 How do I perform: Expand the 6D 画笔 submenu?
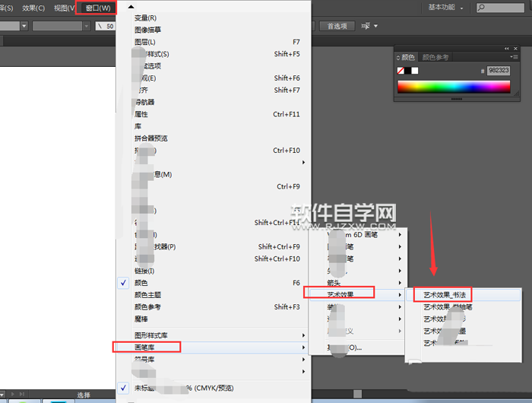(358, 235)
